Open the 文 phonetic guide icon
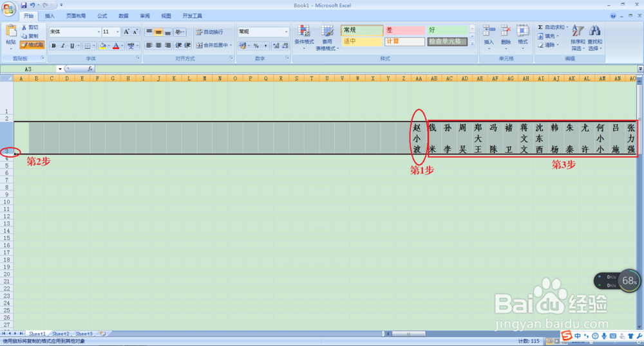 131,46
